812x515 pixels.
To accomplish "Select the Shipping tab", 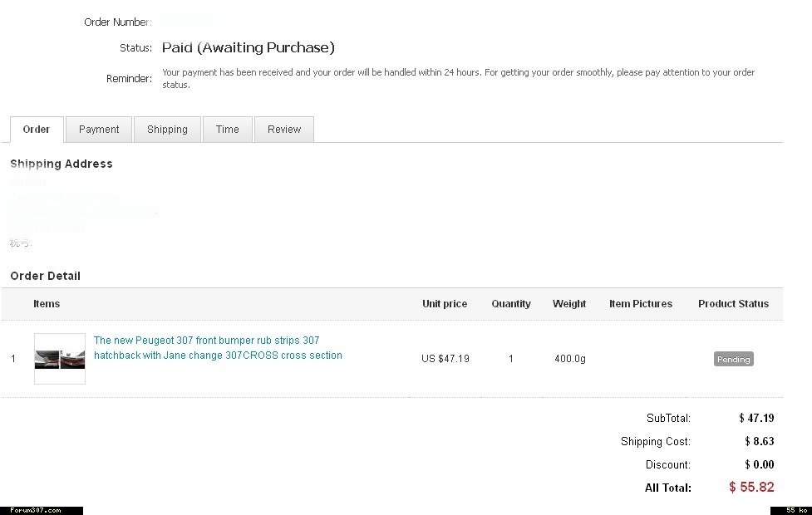I will 167,130.
